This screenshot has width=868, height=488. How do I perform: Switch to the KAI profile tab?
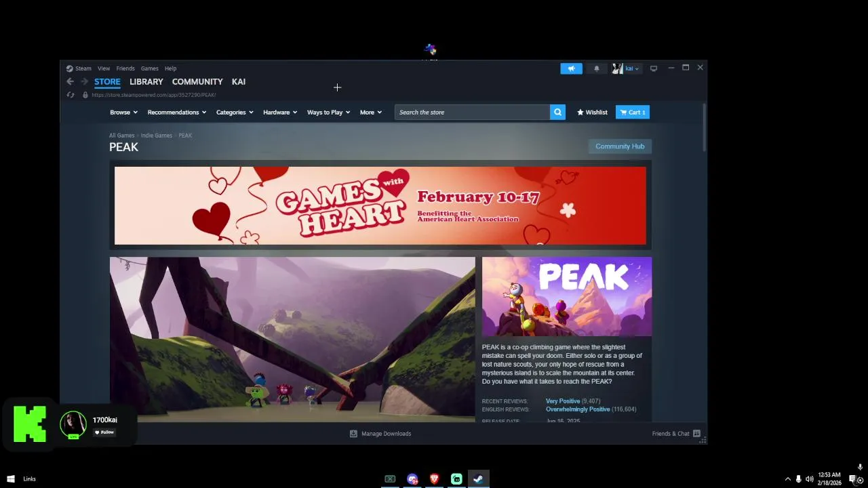point(239,82)
